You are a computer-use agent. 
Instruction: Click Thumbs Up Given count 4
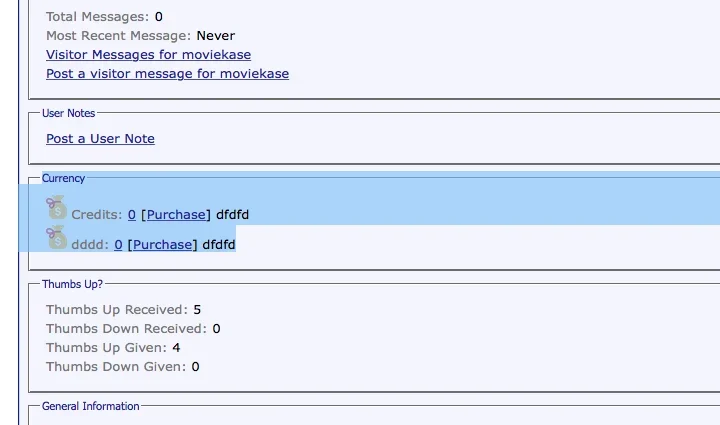(x=176, y=348)
